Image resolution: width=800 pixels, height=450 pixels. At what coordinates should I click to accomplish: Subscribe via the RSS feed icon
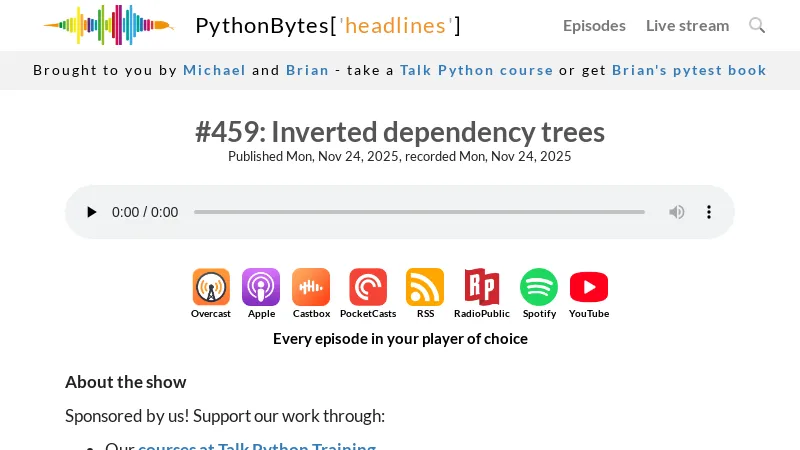[425, 288]
